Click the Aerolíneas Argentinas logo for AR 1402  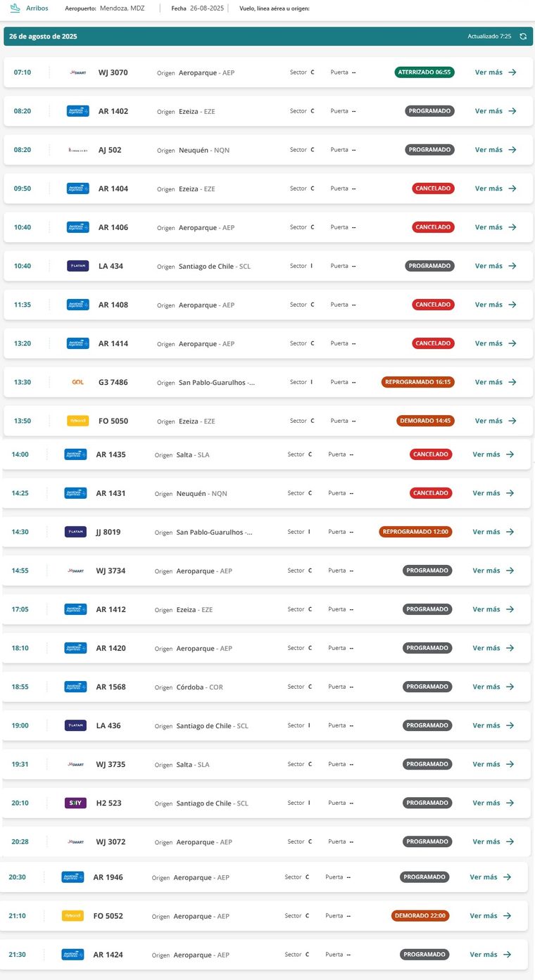[77, 111]
